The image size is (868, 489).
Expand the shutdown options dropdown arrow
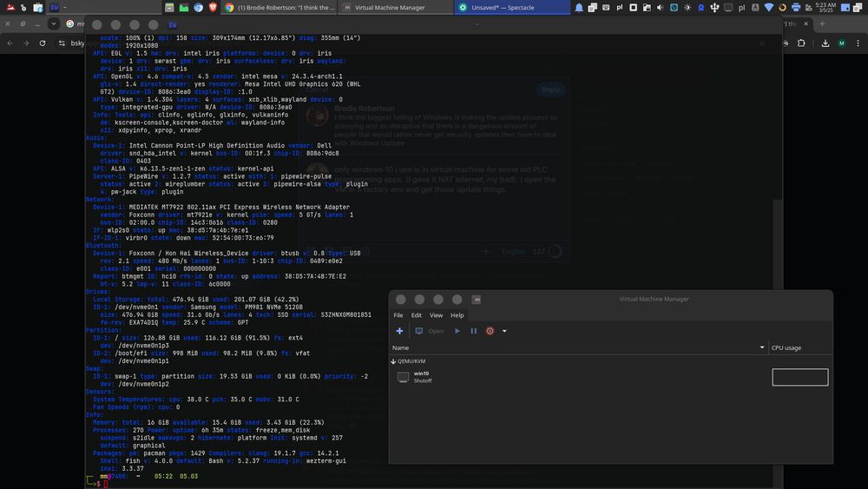(504, 331)
